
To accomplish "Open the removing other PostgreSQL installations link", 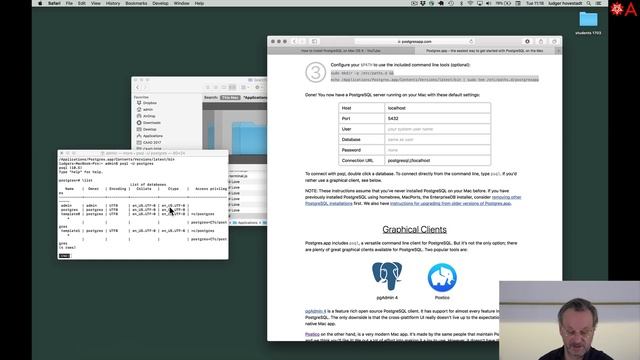I will tap(413, 200).
